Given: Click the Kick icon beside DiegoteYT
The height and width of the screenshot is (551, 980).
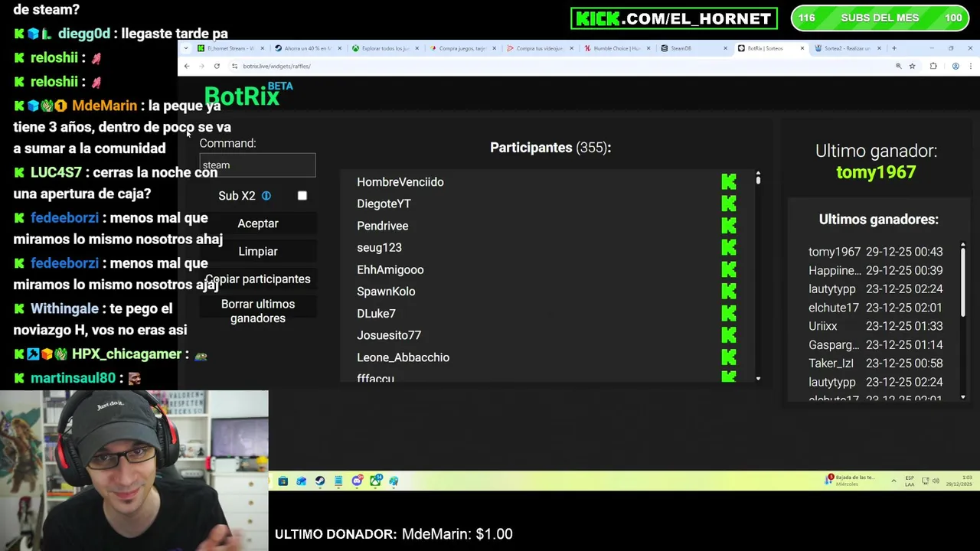Looking at the screenshot, I should click(729, 204).
